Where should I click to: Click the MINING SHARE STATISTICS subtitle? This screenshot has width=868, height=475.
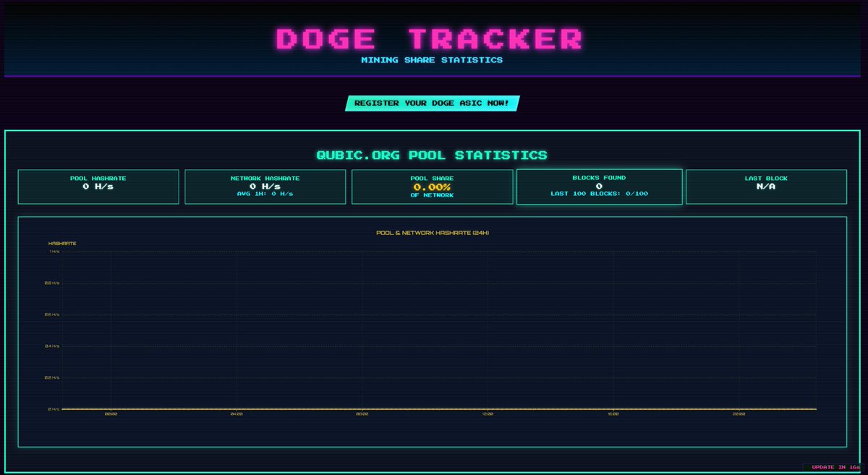(x=433, y=61)
